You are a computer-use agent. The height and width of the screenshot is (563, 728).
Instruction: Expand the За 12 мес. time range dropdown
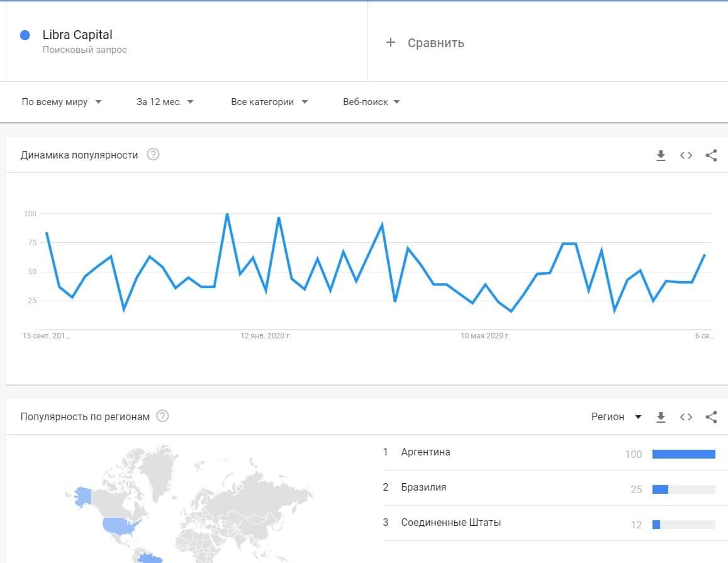click(x=165, y=102)
